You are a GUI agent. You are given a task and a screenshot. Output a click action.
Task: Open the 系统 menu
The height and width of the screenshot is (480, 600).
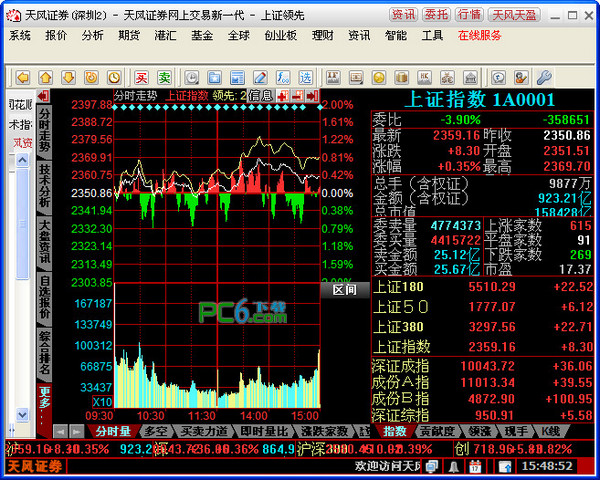tap(20, 36)
